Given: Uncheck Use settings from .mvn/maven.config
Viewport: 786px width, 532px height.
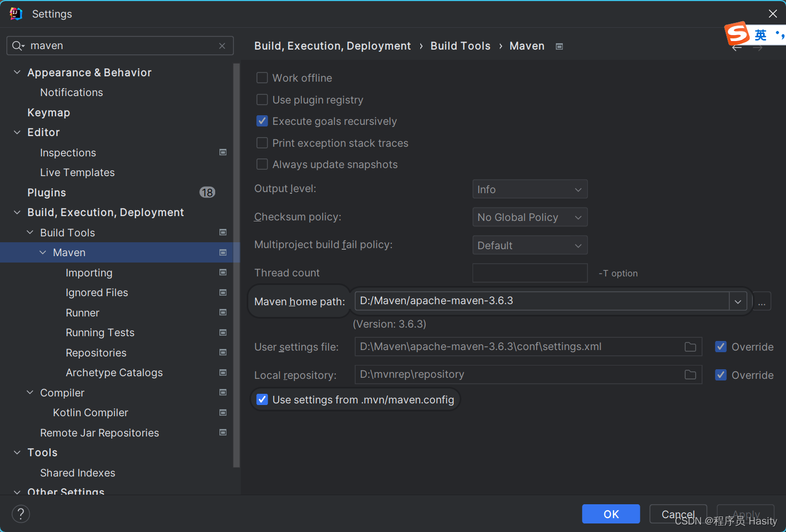Looking at the screenshot, I should tap(262, 400).
